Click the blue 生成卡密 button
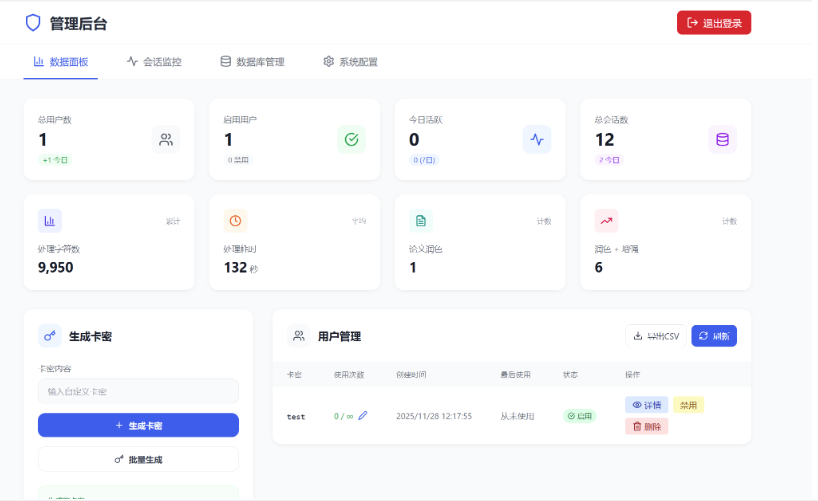 point(138,425)
